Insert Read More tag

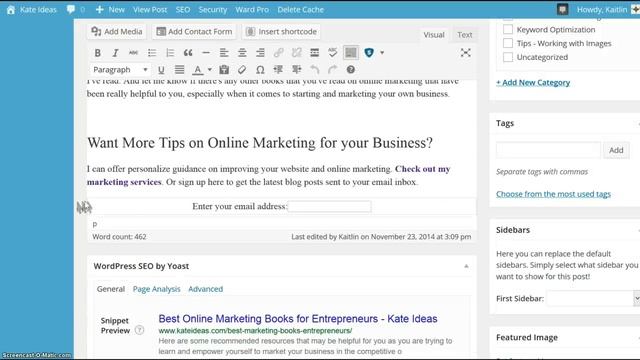pos(314,53)
